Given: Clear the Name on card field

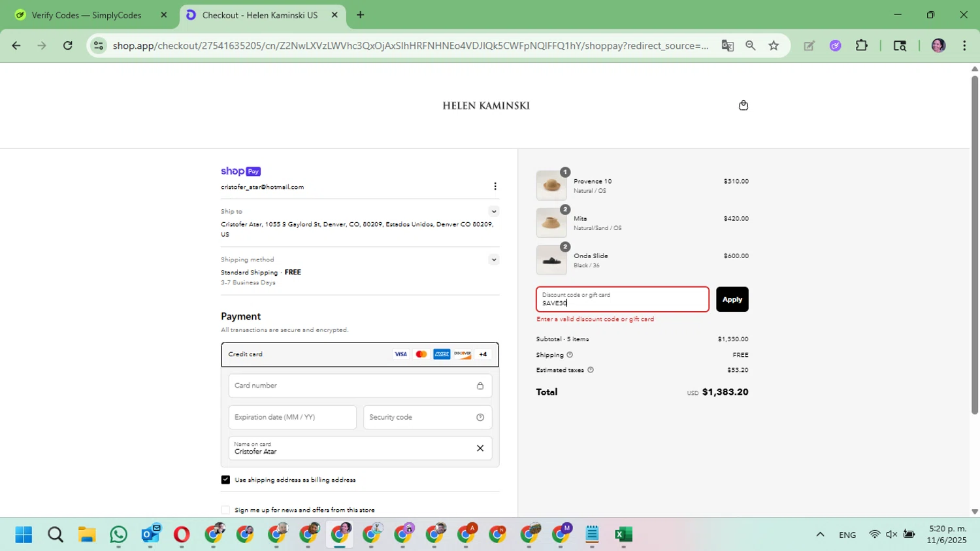Looking at the screenshot, I should (480, 448).
